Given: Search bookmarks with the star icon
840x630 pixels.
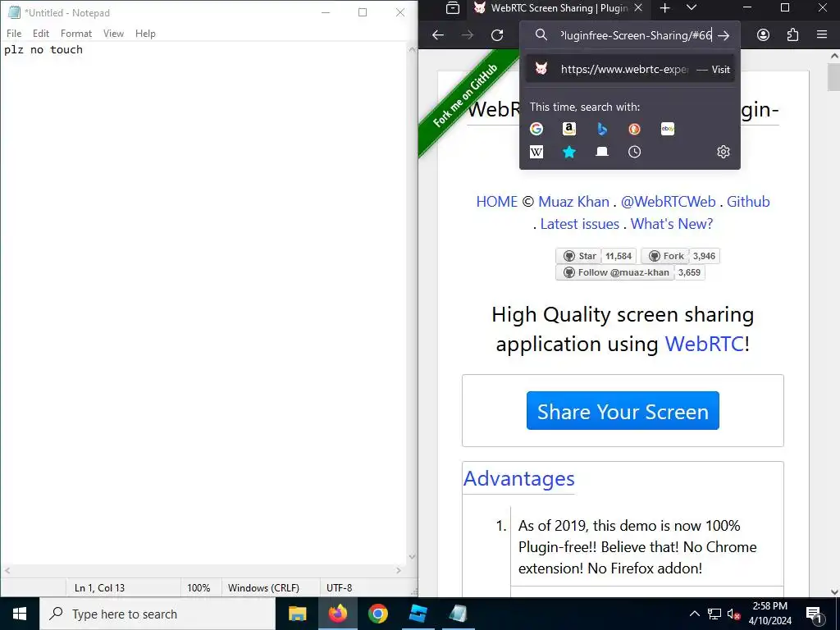Looking at the screenshot, I should pos(569,152).
